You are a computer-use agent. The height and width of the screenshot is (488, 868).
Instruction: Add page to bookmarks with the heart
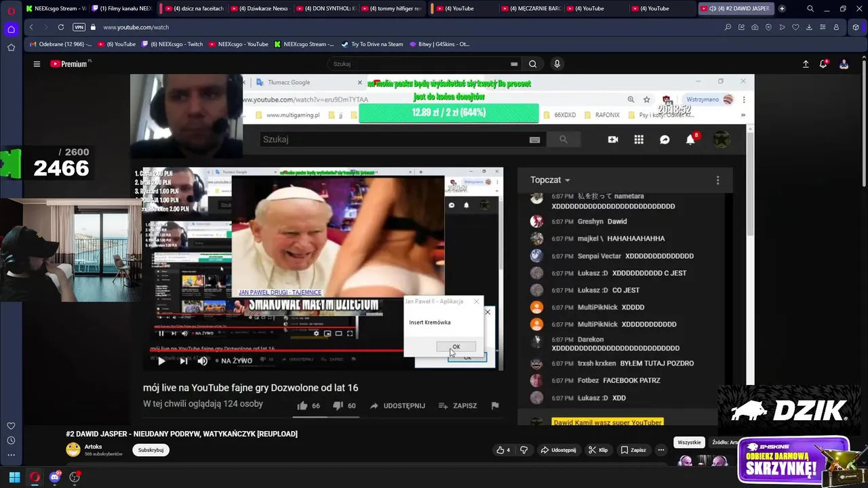tap(795, 27)
